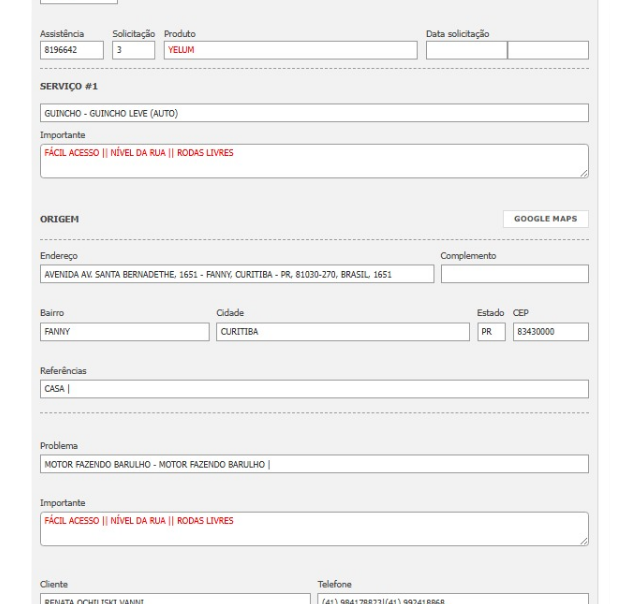Focus the Produto field containing YELUM
619x604 pixels.
click(x=290, y=50)
